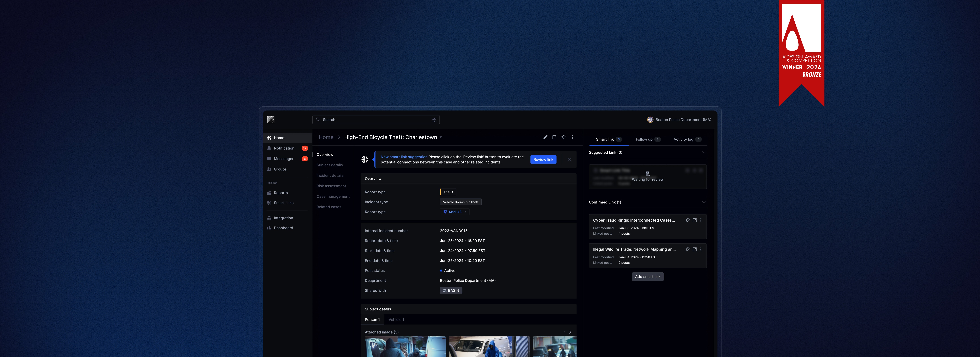Screen dimensions: 980x357
Task: Open the third attached image thumbnail
Action: [x=555, y=347]
